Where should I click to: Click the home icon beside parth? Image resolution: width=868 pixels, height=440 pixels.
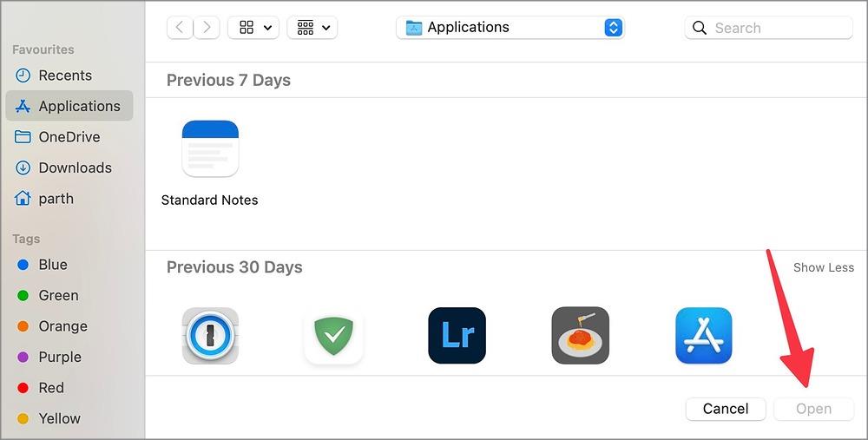[23, 198]
